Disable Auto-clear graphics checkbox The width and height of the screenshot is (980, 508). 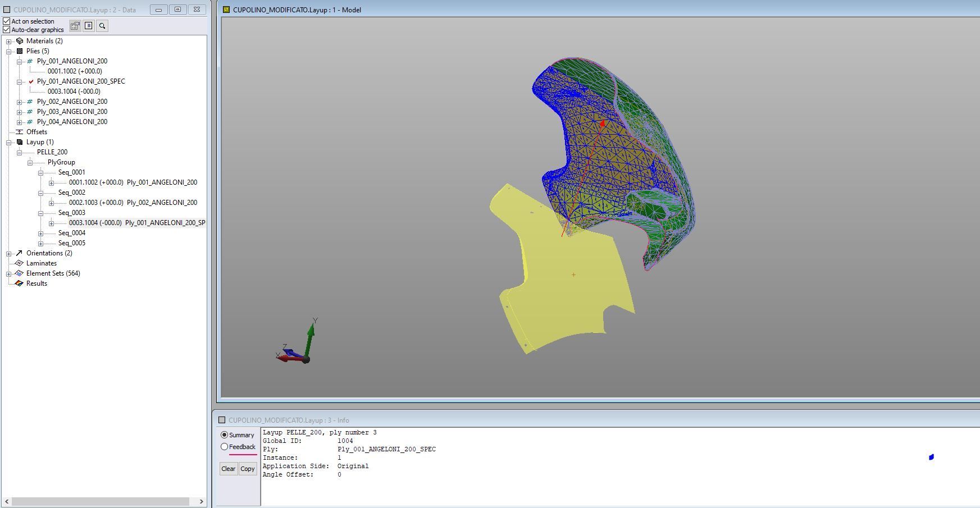(x=7, y=30)
